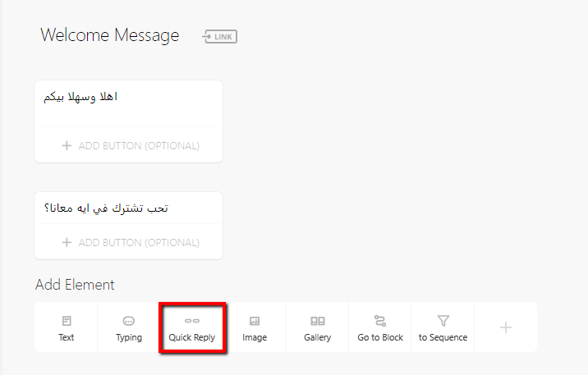Choose the to Sequence funnel icon

(443, 321)
